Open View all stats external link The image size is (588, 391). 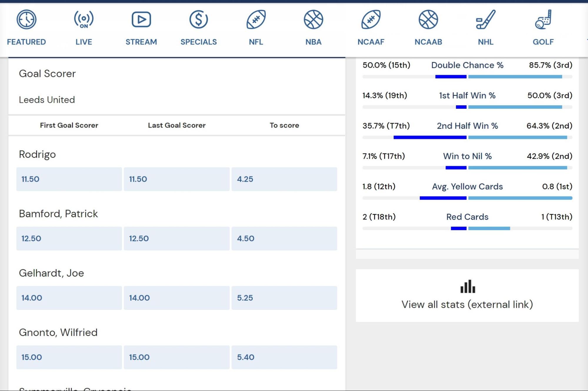point(467,305)
